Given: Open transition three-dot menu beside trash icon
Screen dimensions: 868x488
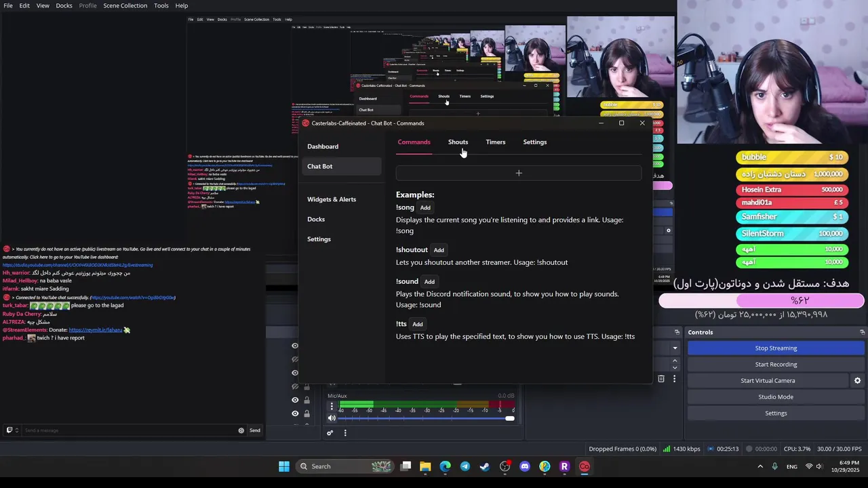Looking at the screenshot, I should (674, 379).
